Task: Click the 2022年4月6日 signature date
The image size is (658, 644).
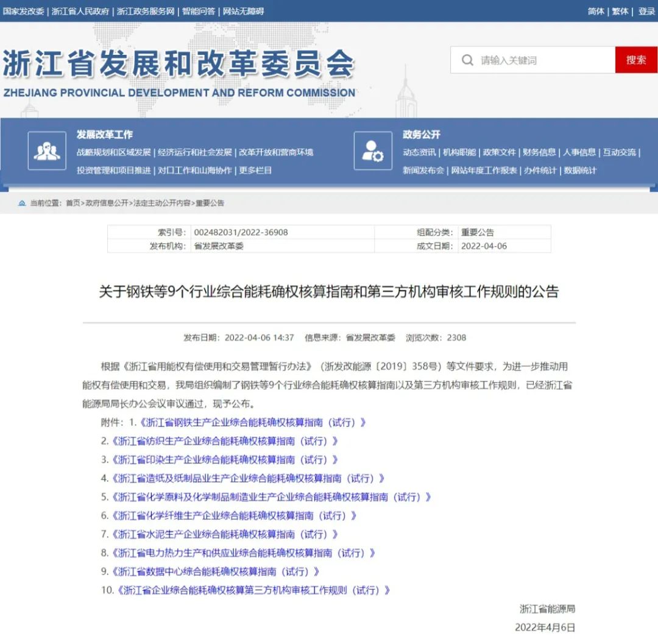Action: (545, 628)
